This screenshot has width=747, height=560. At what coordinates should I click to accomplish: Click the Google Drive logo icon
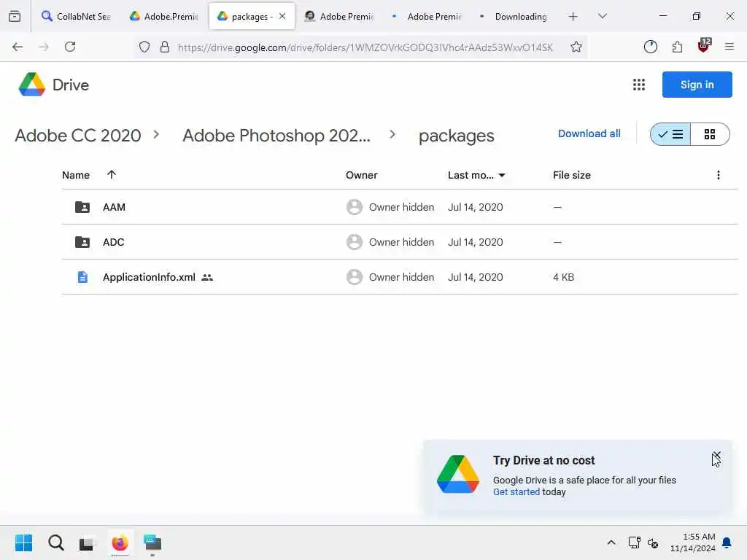coord(32,85)
